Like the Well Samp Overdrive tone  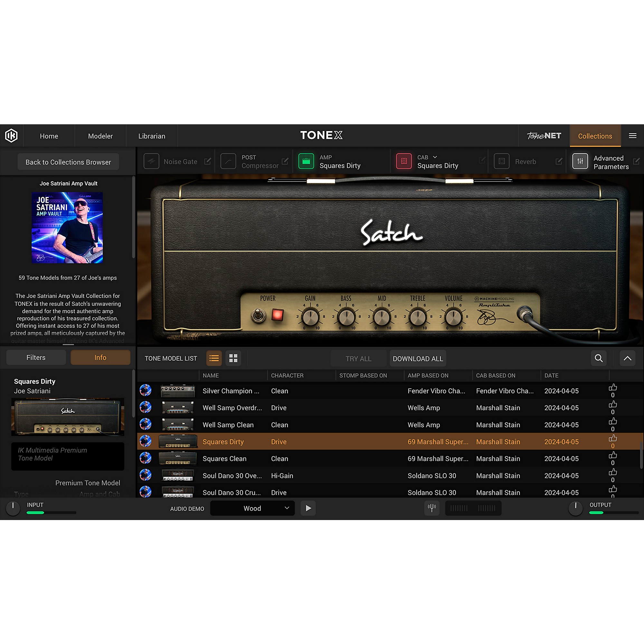(613, 404)
